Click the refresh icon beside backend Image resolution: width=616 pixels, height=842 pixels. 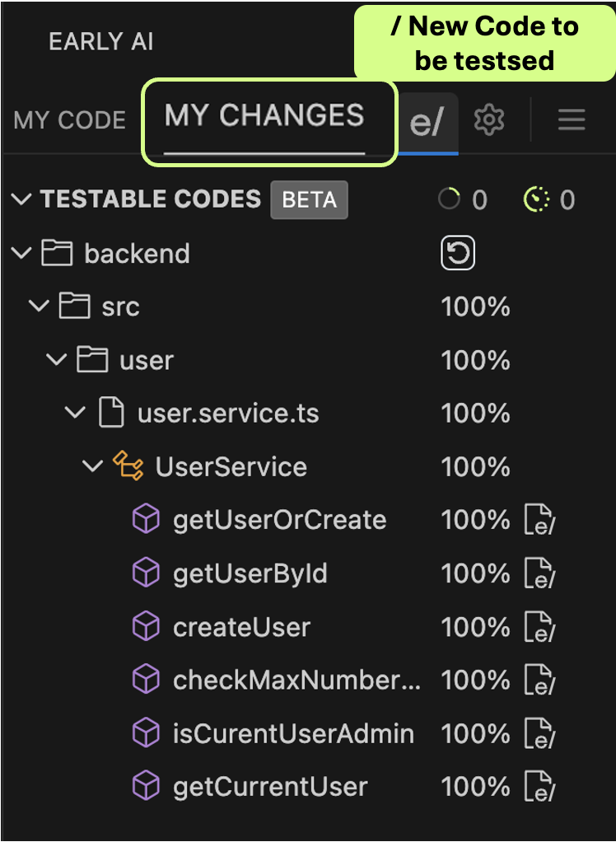pyautogui.click(x=458, y=254)
